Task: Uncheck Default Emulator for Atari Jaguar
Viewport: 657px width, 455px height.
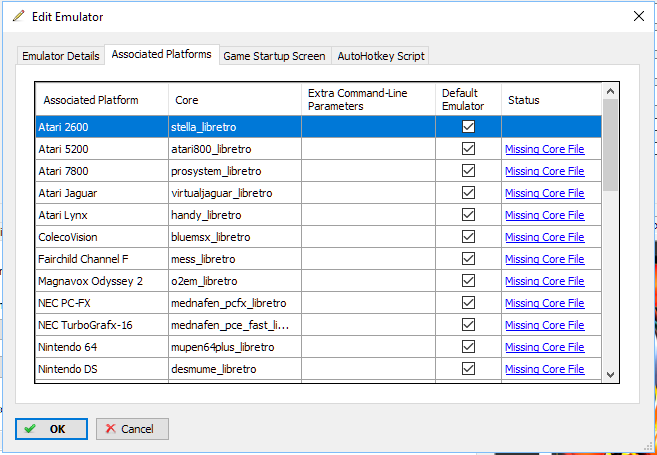Action: click(x=468, y=193)
